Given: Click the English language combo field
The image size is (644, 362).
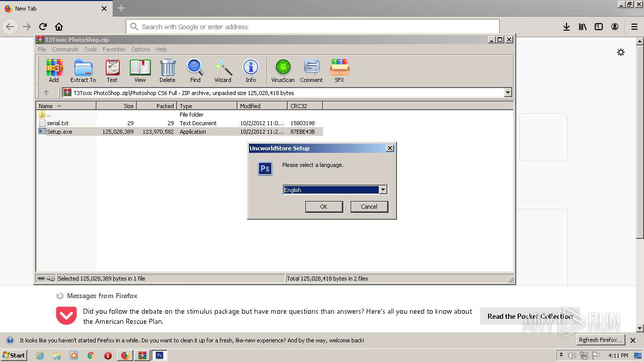Looking at the screenshot, I should 335,190.
